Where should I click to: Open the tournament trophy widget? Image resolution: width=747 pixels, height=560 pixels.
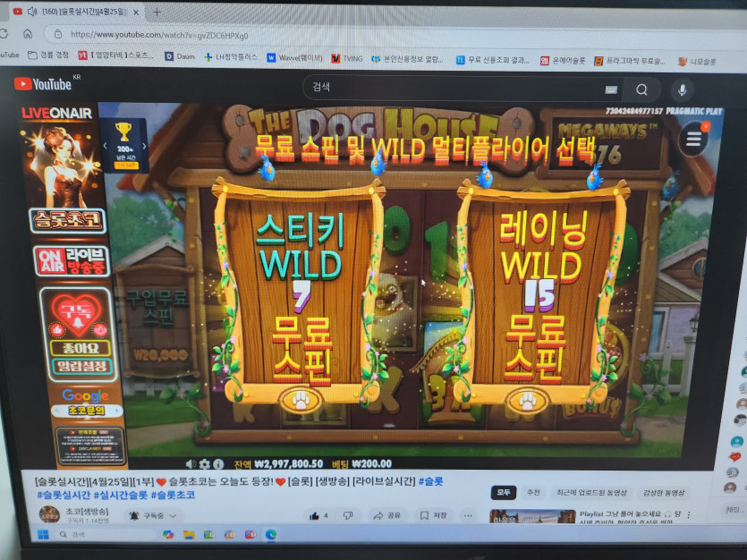pyautogui.click(x=125, y=145)
